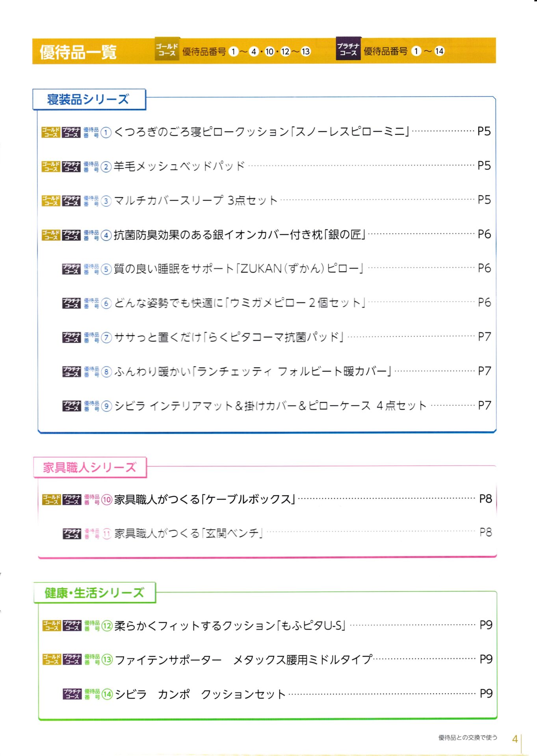Open the マルチカバースリープ 3点セット entry

tap(195, 200)
